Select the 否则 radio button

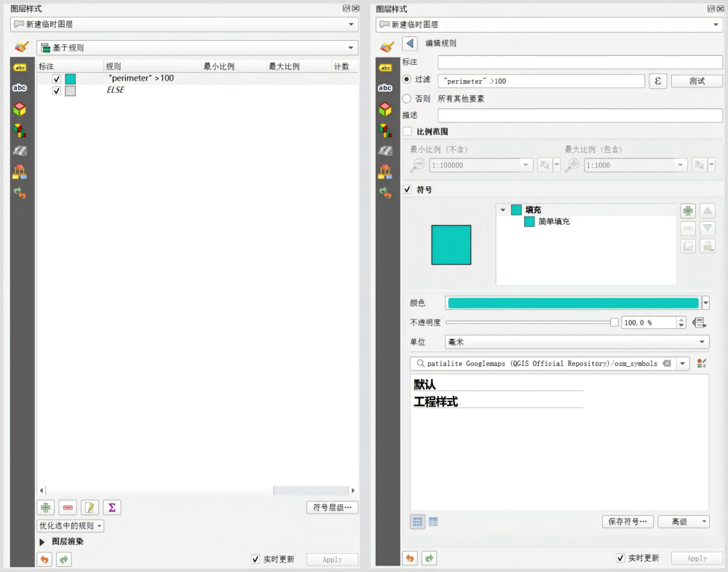tap(407, 98)
